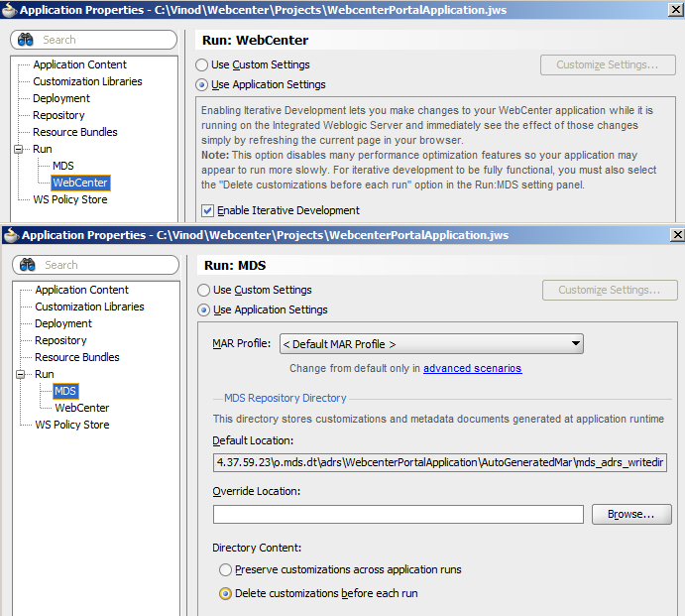
Task: Click the application icon in the top title bar
Action: click(10, 10)
